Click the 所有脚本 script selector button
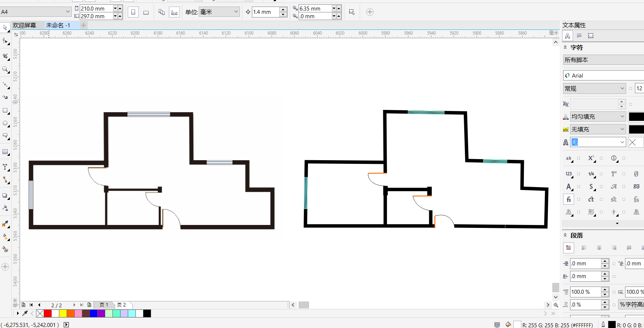 (603, 60)
